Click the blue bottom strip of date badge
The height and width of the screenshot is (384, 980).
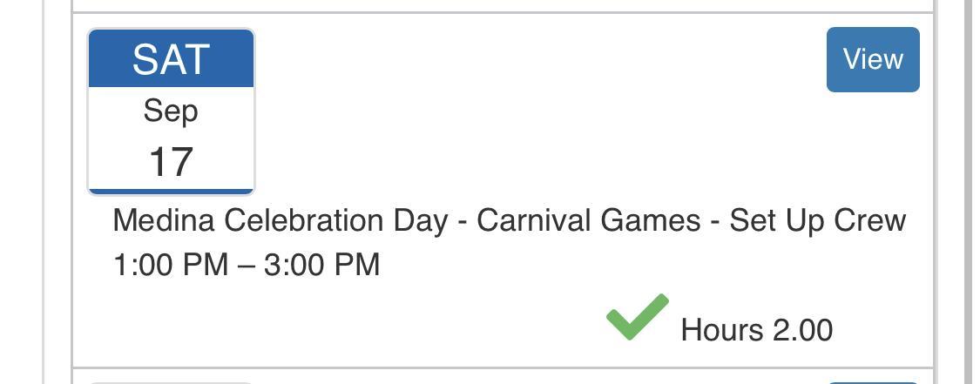pos(171,191)
